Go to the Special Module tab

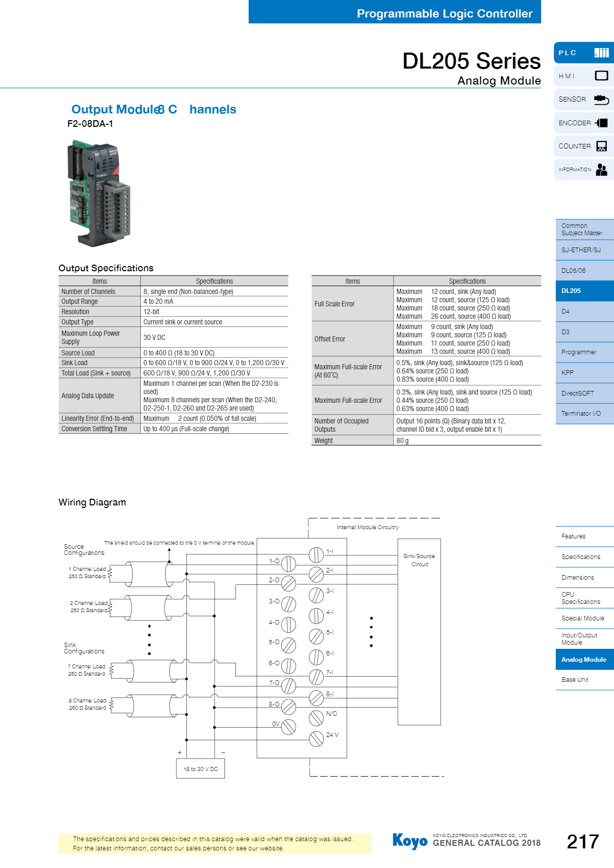(585, 618)
